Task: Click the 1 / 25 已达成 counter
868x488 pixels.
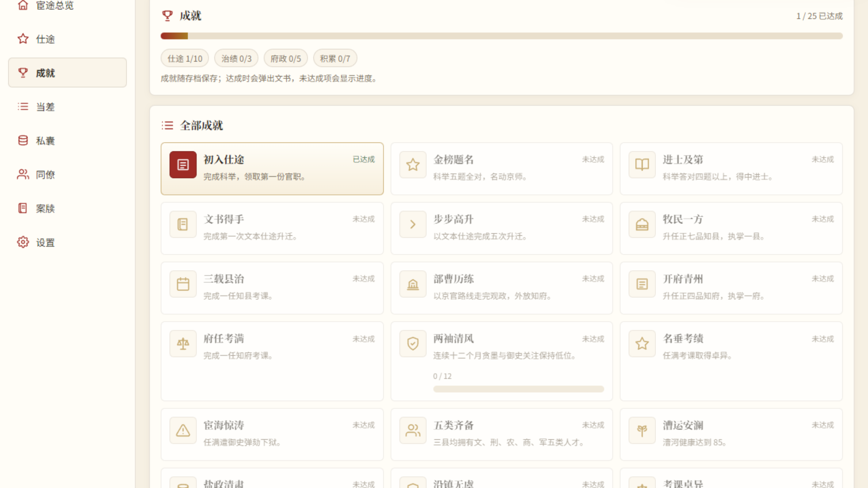Action: 819,16
